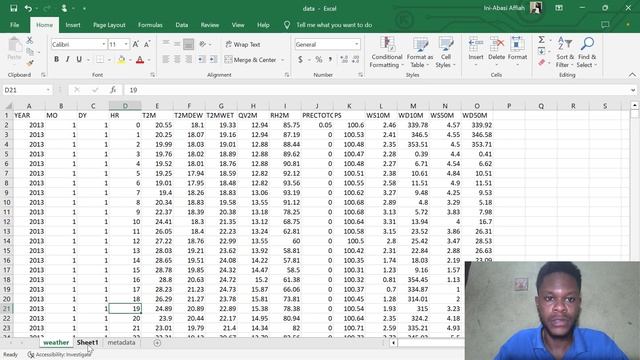Increase decimal places
This screenshot has width=640, height=360.
tap(344, 60)
